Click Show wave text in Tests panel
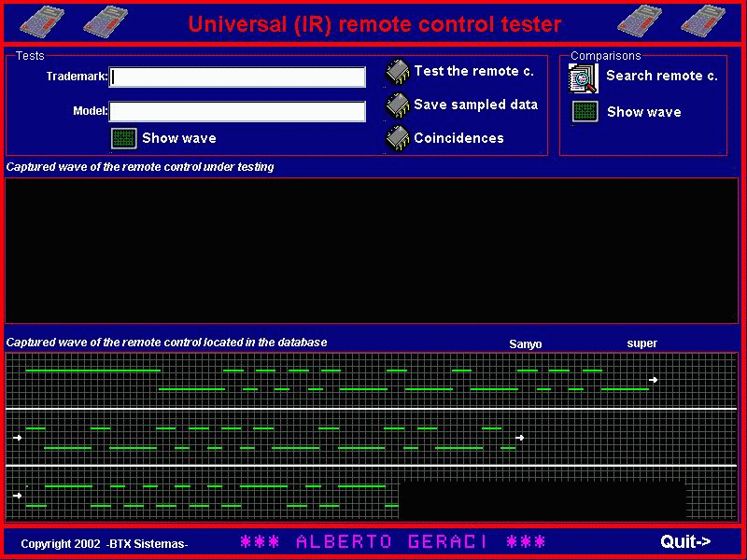747x560 pixels. 179,138
